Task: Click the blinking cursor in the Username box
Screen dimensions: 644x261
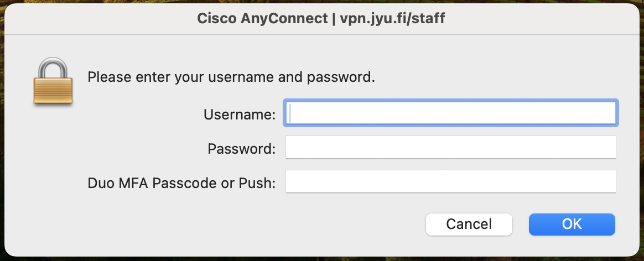Action: click(290, 114)
